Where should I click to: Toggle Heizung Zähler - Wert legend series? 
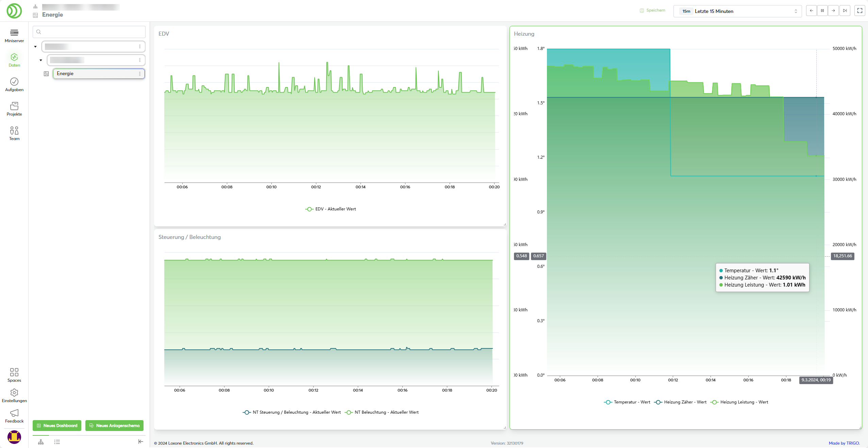(x=680, y=402)
